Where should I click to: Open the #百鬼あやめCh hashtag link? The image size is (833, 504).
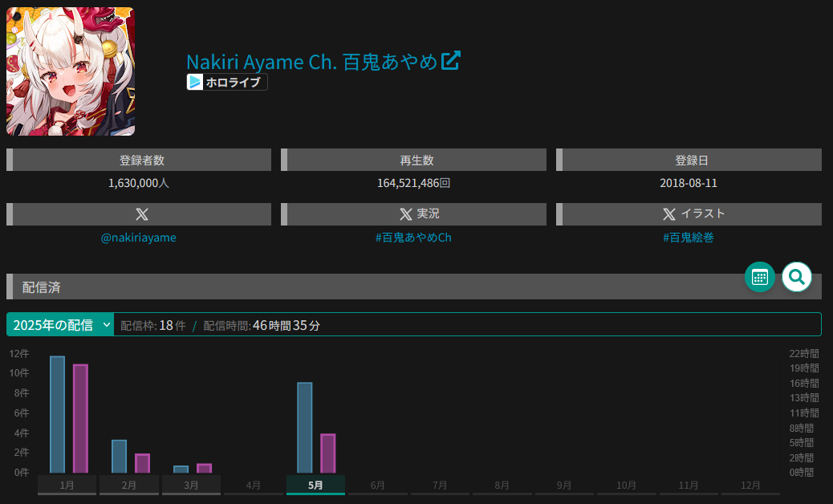tap(413, 238)
